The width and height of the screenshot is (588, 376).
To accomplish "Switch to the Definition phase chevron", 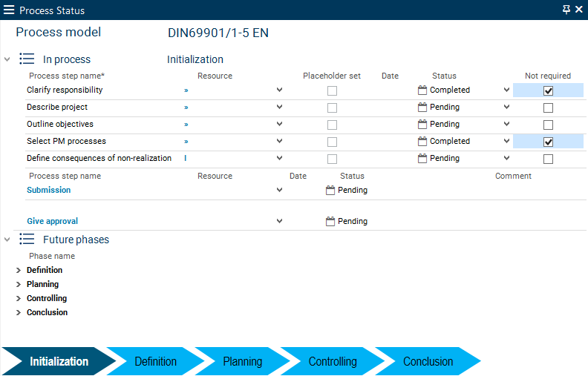I will click(155, 362).
